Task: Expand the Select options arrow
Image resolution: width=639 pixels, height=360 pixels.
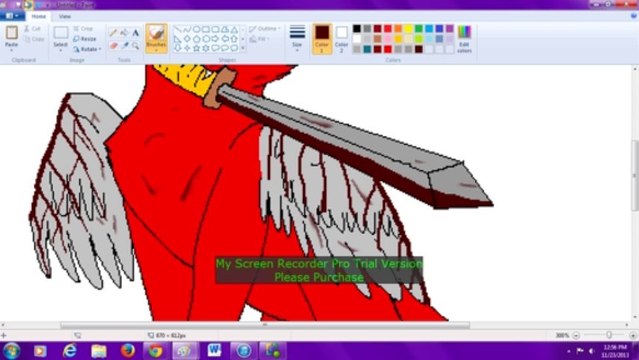Action: coord(61,50)
